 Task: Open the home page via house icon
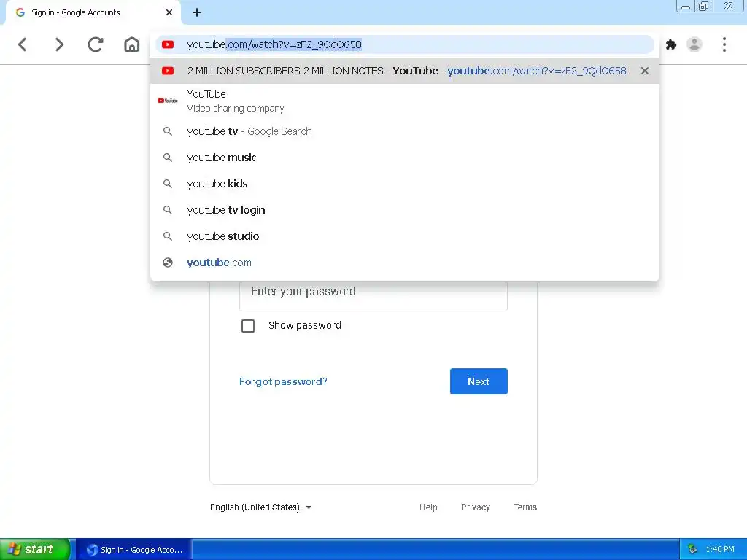click(x=132, y=44)
